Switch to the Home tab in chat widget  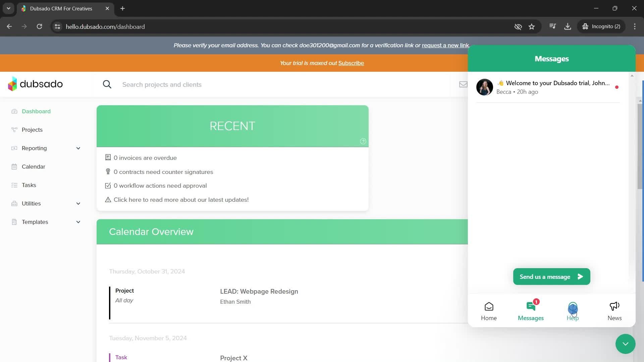point(489,311)
